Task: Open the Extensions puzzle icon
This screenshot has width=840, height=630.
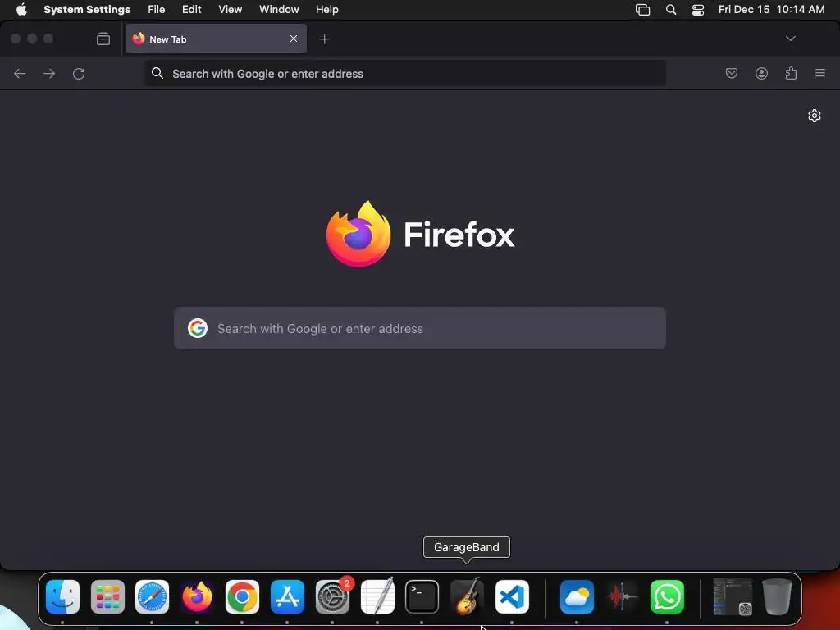Action: tap(791, 73)
